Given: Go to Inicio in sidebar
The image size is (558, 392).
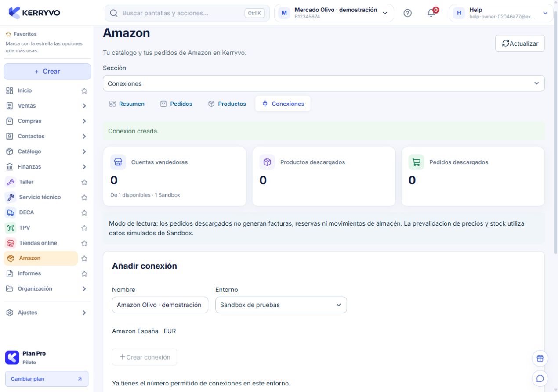Looking at the screenshot, I should pos(40,90).
